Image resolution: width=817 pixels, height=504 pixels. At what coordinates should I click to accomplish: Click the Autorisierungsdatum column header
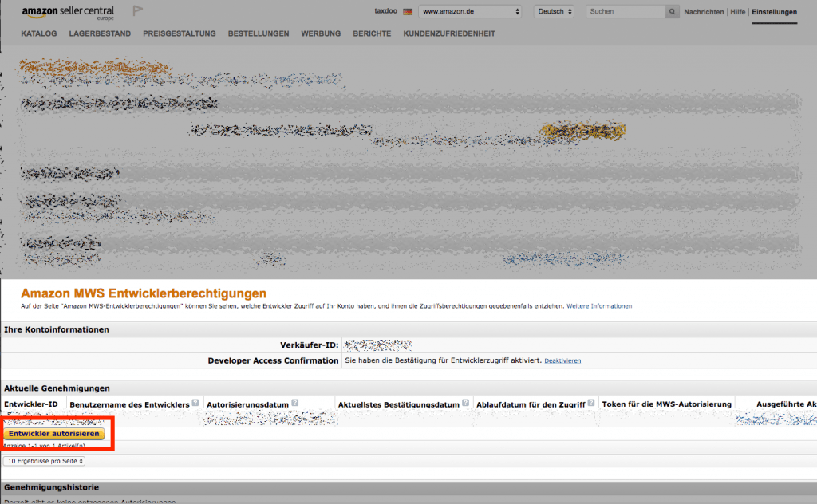click(x=247, y=404)
